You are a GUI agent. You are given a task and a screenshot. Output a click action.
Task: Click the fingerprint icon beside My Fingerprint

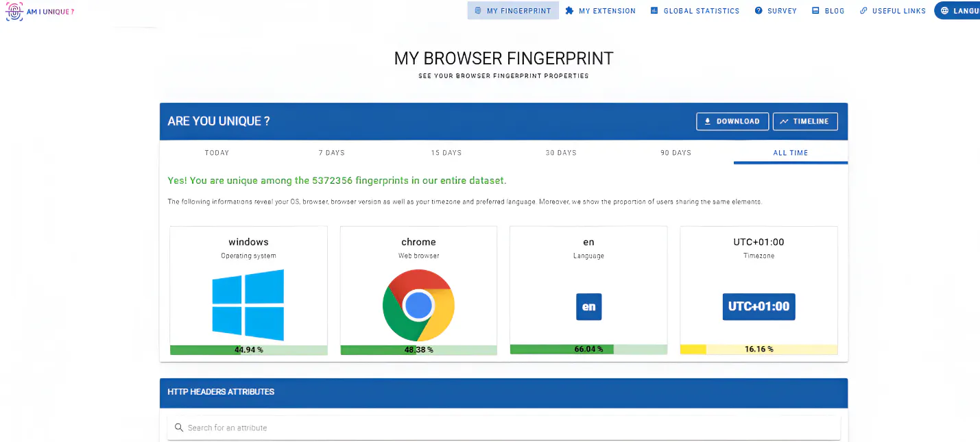pyautogui.click(x=478, y=11)
